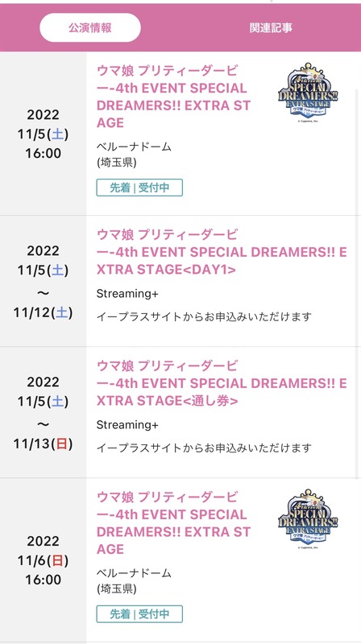
Task: Open the Special Dreamers logo for 11/6 show
Action: [308, 518]
